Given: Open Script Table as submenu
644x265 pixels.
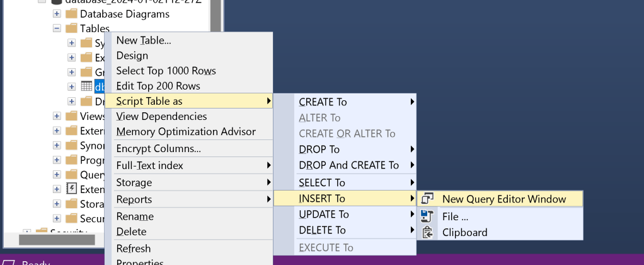Looking at the screenshot, I should pos(188,101).
